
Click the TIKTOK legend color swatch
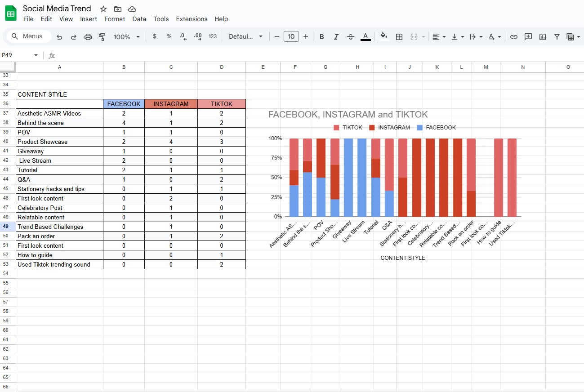tap(336, 128)
